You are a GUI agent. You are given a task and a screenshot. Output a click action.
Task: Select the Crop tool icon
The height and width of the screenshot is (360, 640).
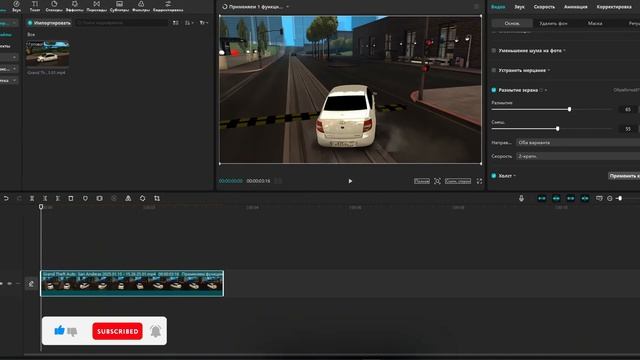[x=157, y=198]
